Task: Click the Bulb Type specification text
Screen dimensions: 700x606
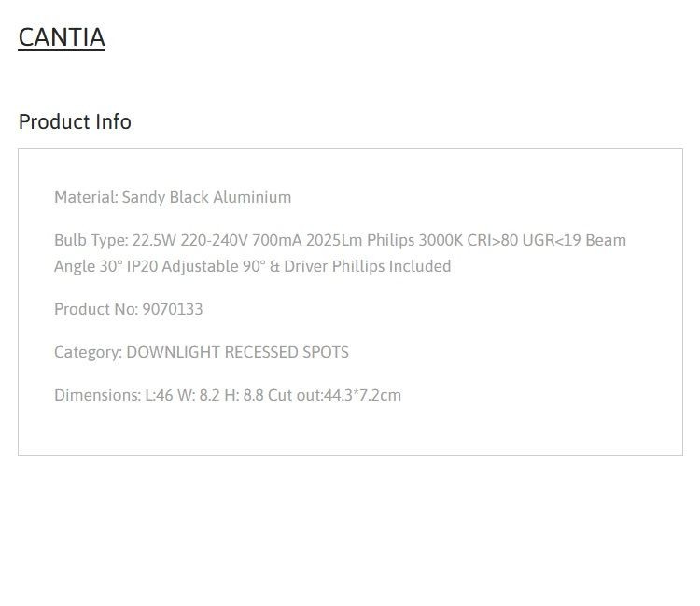Action: point(340,253)
